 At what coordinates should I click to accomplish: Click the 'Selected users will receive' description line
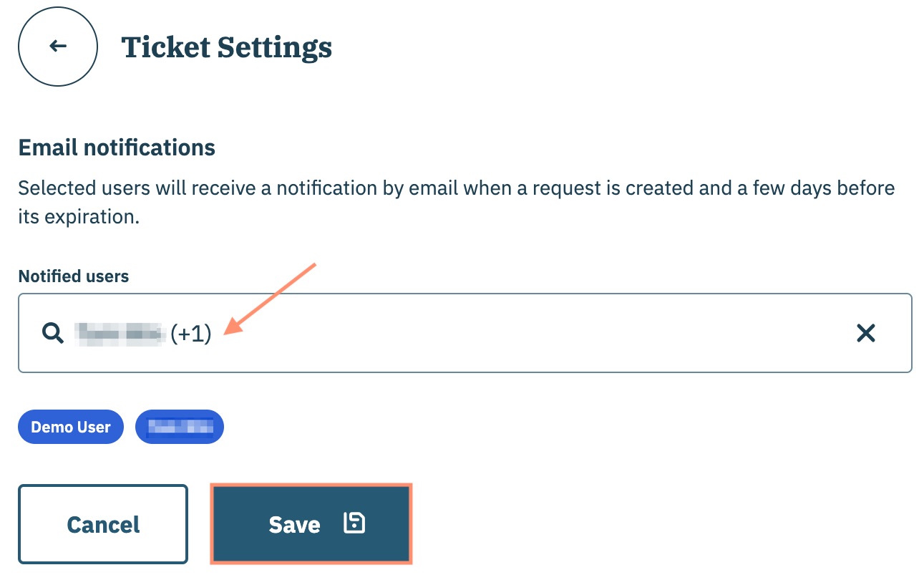coord(456,189)
